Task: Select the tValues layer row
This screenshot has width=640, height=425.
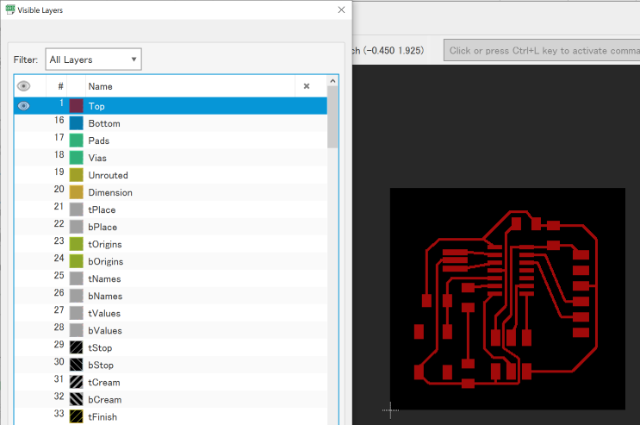Action: [x=171, y=313]
